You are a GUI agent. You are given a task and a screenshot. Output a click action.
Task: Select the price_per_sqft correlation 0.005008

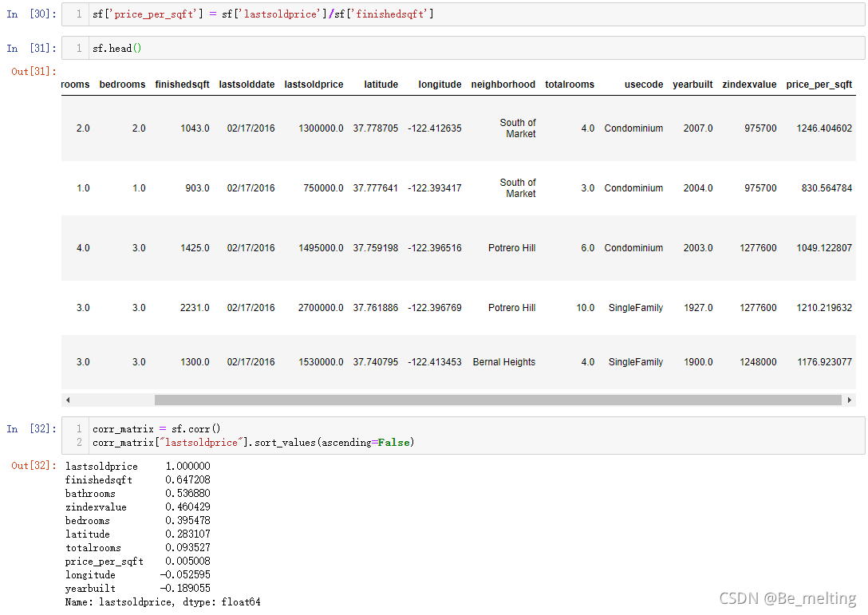[187, 561]
